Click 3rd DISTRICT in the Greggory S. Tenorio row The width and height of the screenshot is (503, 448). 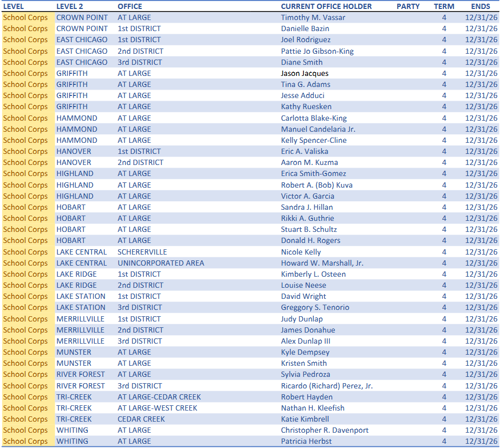pos(140,307)
